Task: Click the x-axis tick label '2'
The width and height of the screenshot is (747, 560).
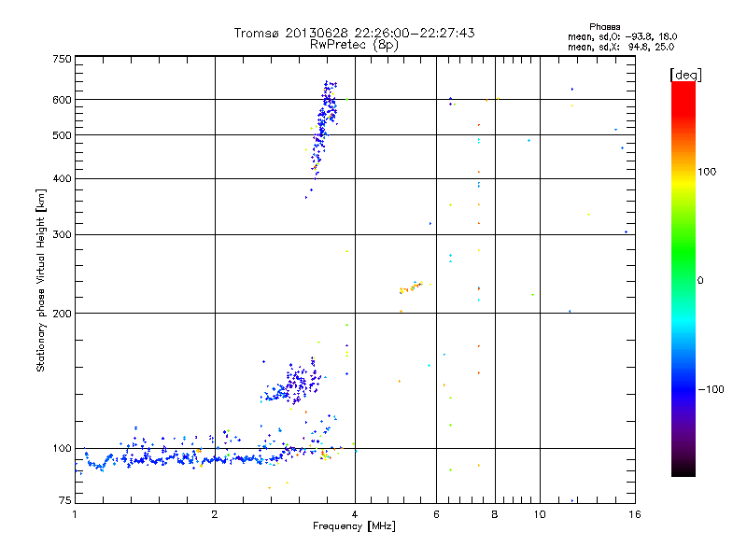Action: coord(215,514)
